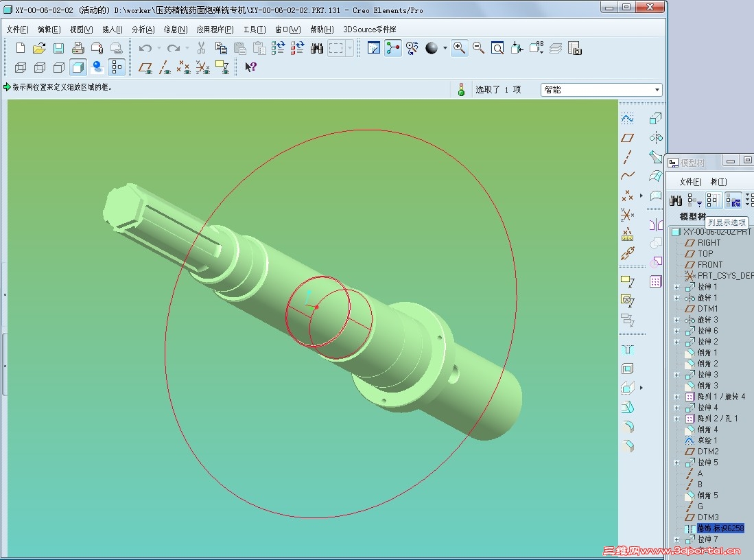
Task: Select DTM2 datum plane in tree
Action: pyautogui.click(x=708, y=452)
